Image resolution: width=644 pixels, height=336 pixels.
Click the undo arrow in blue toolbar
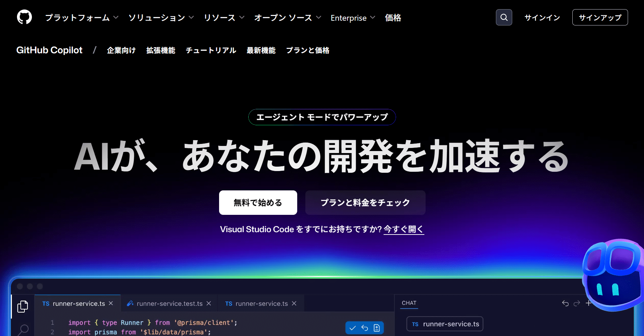coord(365,328)
